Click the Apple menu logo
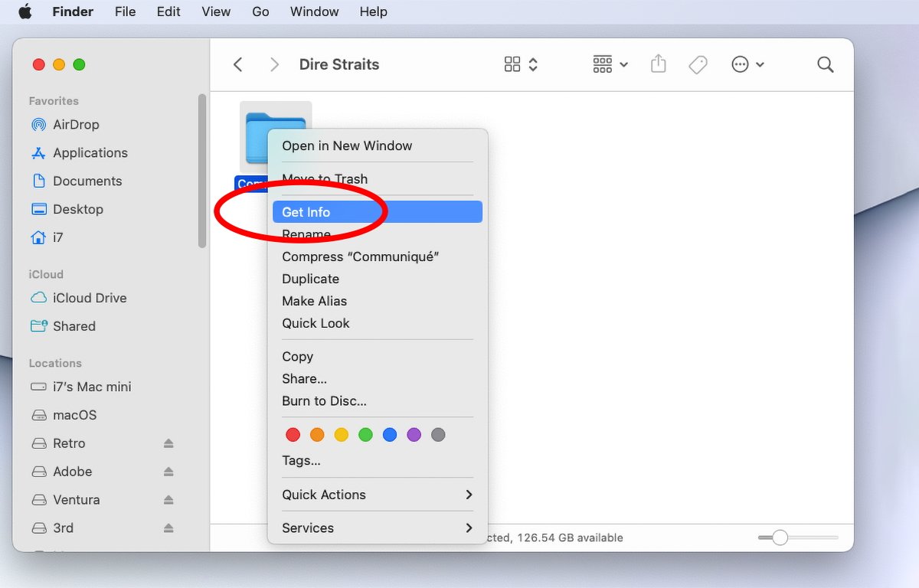Viewport: 919px width, 588px height. (x=25, y=11)
